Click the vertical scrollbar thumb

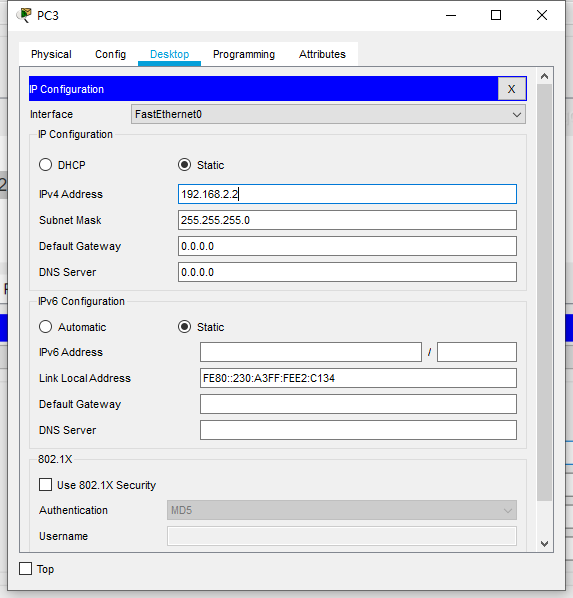(x=544, y=293)
